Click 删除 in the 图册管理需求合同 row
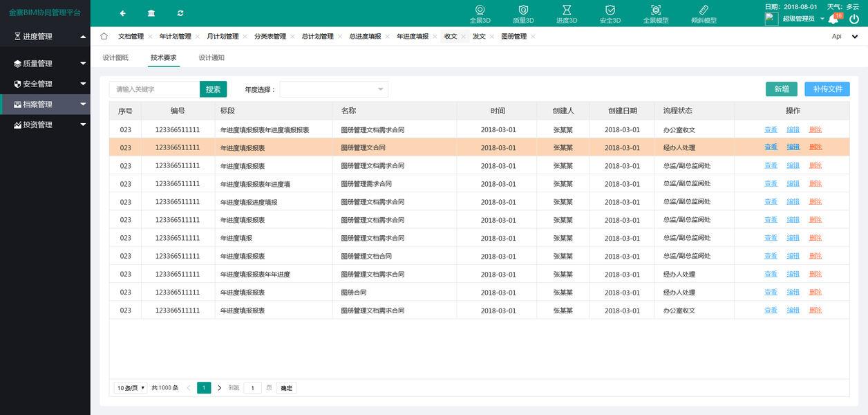Viewport: 868px width, 415px height. point(815,184)
